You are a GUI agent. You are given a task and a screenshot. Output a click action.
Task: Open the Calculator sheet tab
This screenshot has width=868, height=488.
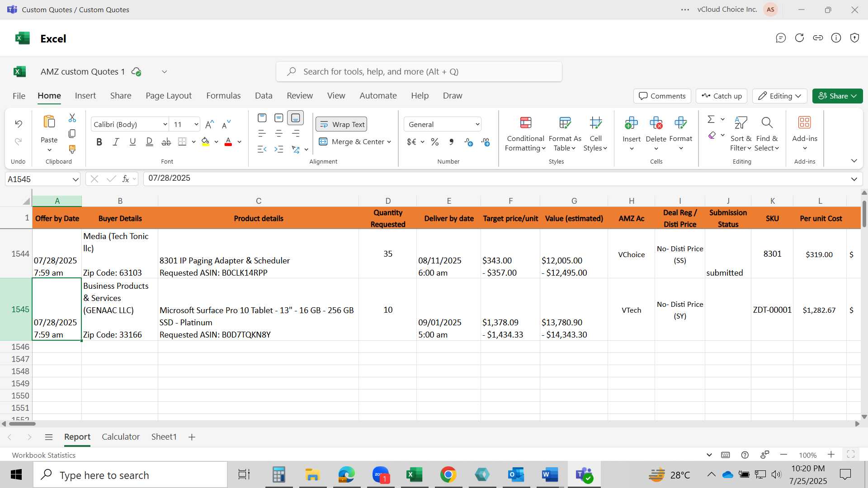pos(121,437)
